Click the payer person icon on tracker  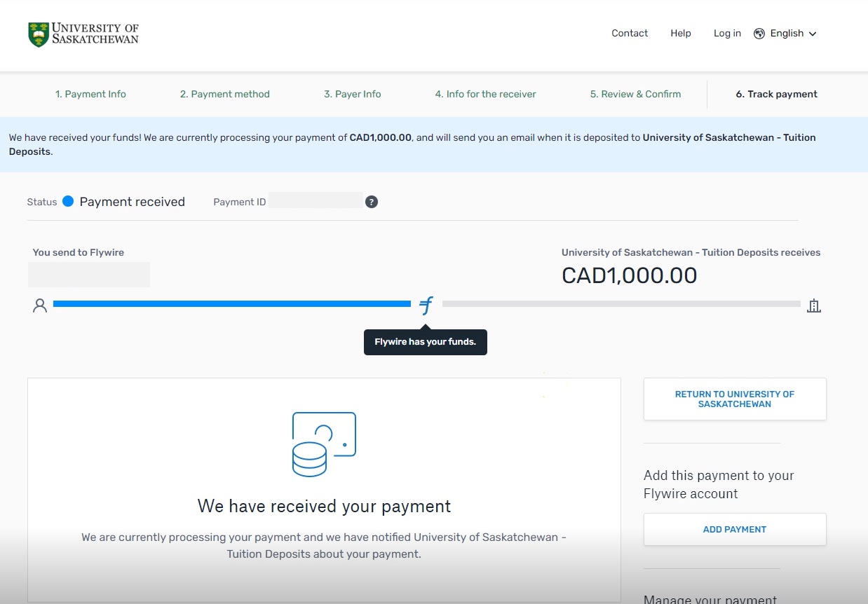tap(40, 306)
